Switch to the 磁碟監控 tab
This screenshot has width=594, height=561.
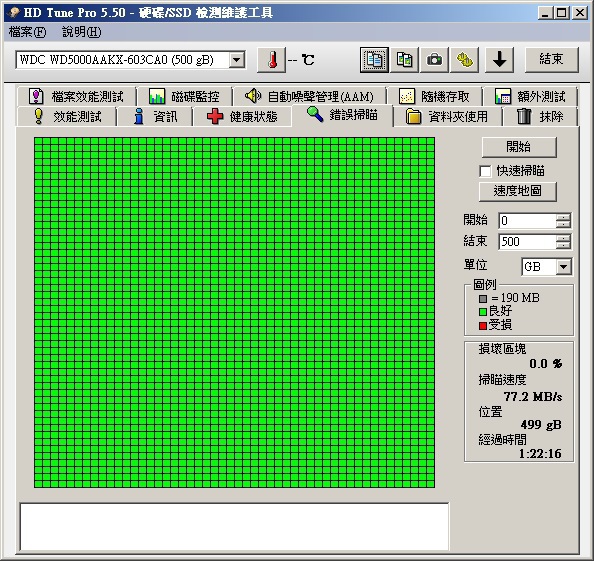coord(184,97)
